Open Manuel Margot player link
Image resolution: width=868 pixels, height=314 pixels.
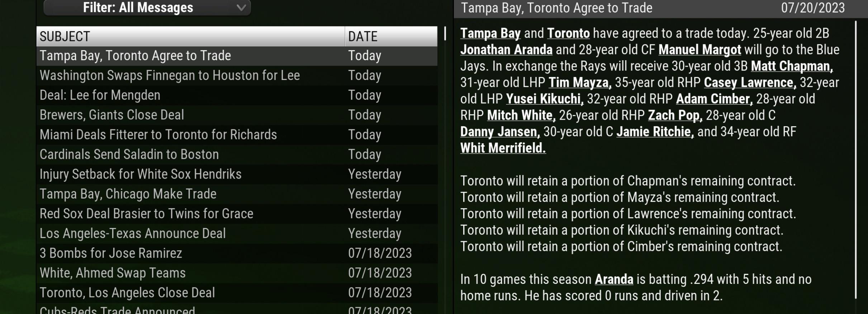pyautogui.click(x=699, y=50)
